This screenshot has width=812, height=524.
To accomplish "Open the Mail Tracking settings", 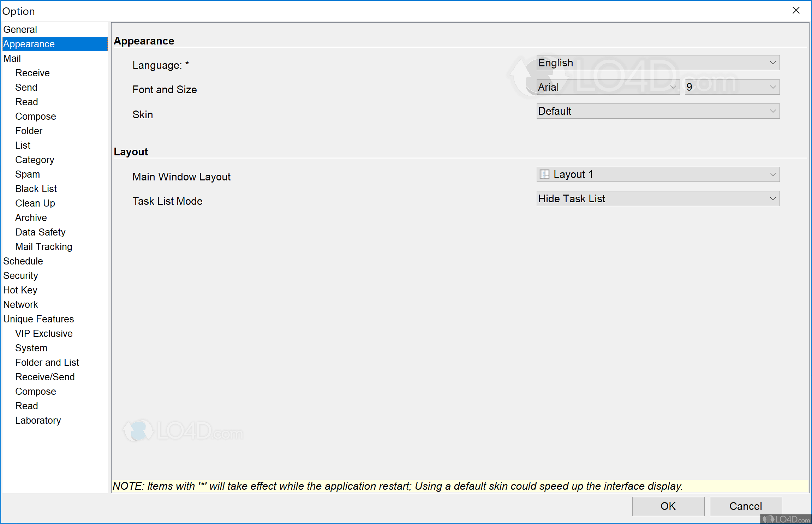I will 44,247.
